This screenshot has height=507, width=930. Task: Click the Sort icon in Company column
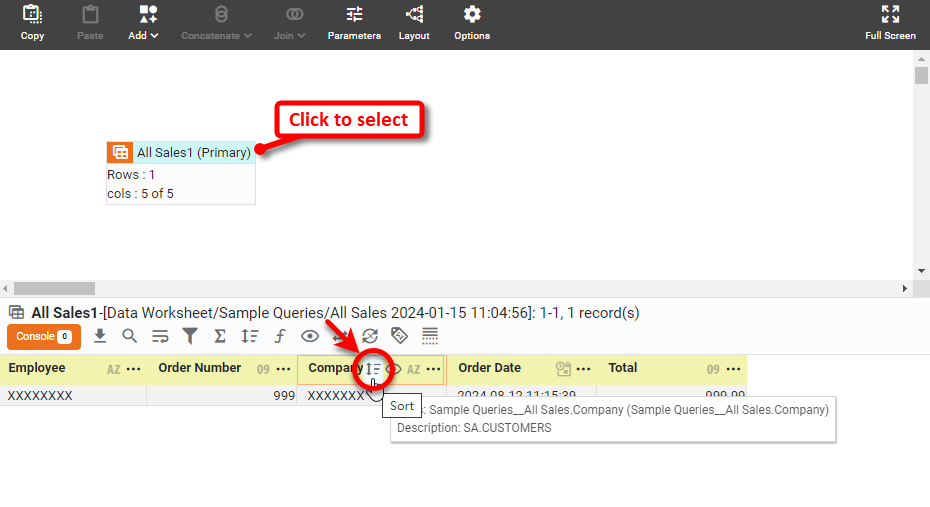pos(374,369)
